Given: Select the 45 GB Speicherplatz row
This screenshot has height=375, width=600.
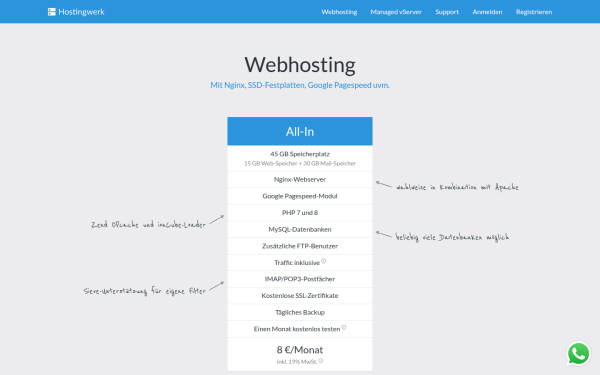Looking at the screenshot, I should (300, 158).
